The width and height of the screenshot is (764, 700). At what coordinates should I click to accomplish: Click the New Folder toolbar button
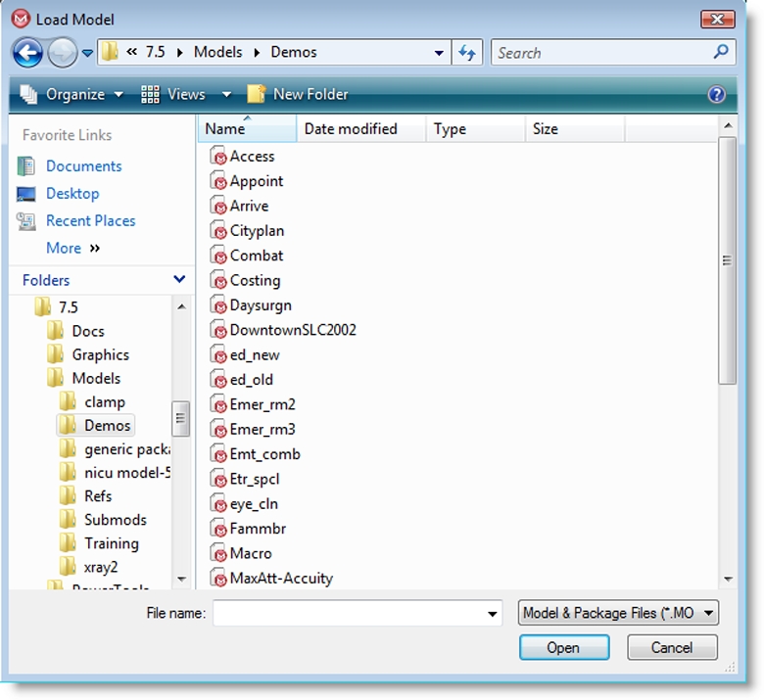[298, 95]
